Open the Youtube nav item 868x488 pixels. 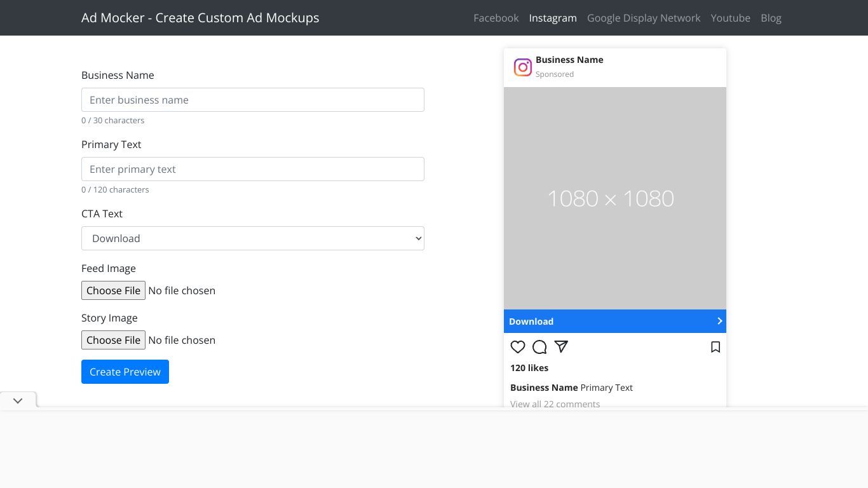pos(731,18)
